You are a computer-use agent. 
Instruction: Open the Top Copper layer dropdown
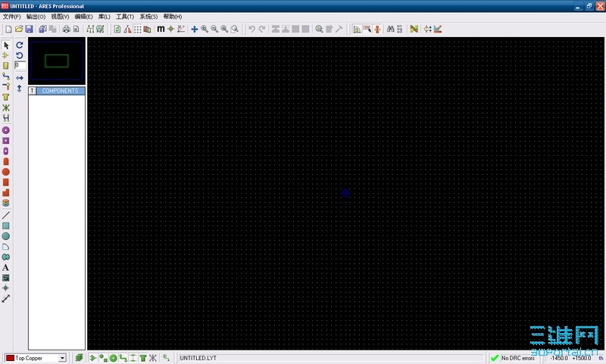62,358
